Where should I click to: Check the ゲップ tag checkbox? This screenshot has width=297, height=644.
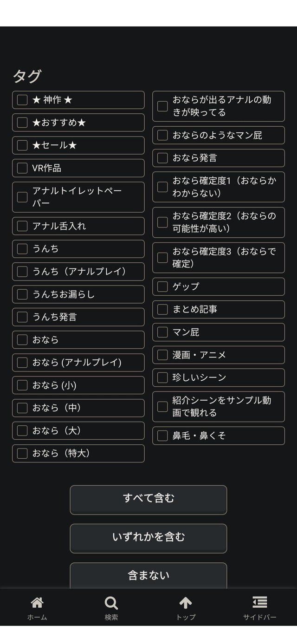[x=162, y=286]
